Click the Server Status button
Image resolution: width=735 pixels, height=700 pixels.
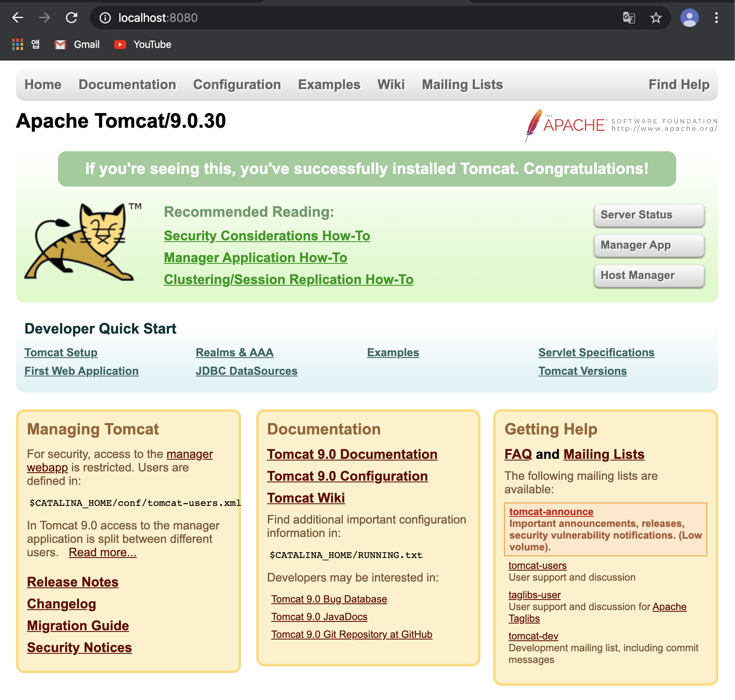649,215
